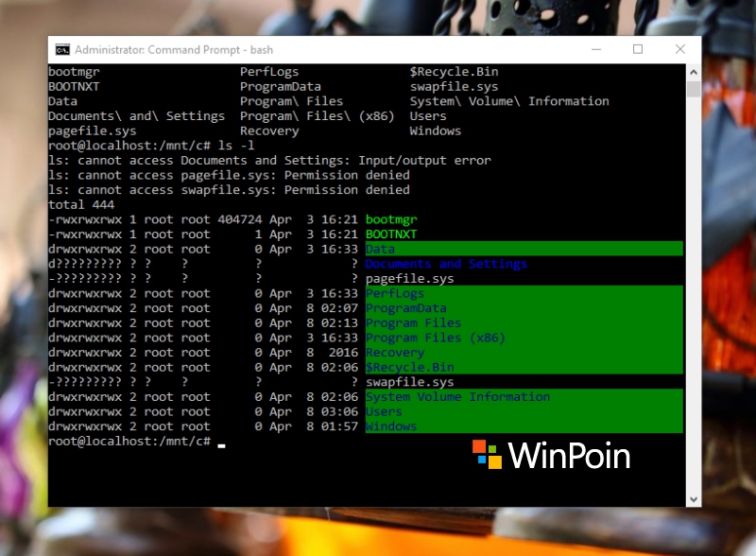Close the Command Prompt bash window
Screen dimensions: 756x556
coord(679,49)
